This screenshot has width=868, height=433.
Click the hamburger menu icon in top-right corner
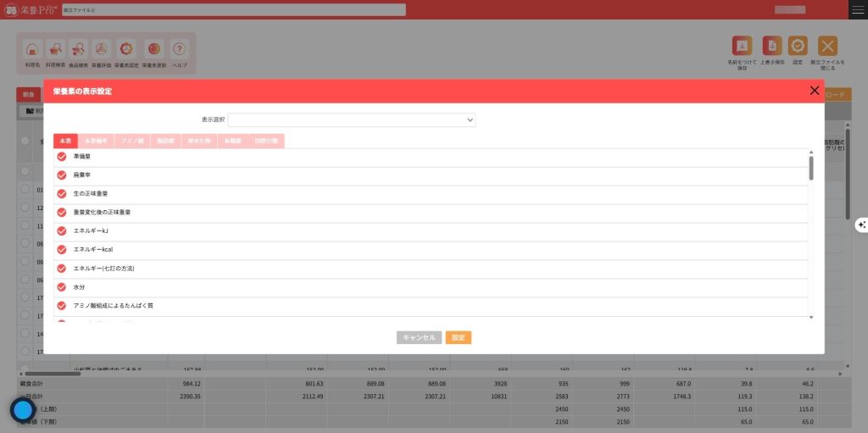[858, 9]
